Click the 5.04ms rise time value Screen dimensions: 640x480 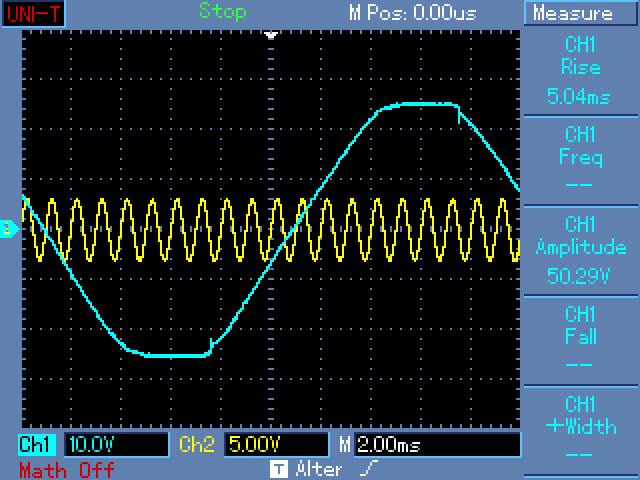pyautogui.click(x=579, y=97)
